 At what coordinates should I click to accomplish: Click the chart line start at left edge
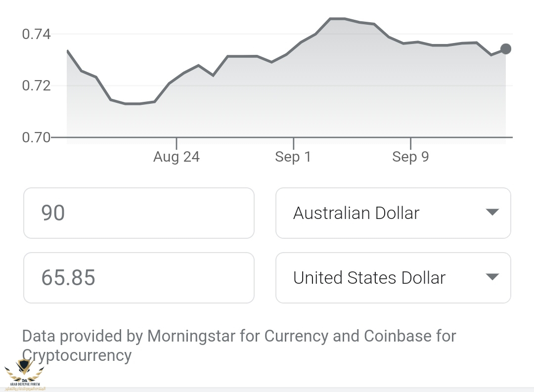pos(68,51)
